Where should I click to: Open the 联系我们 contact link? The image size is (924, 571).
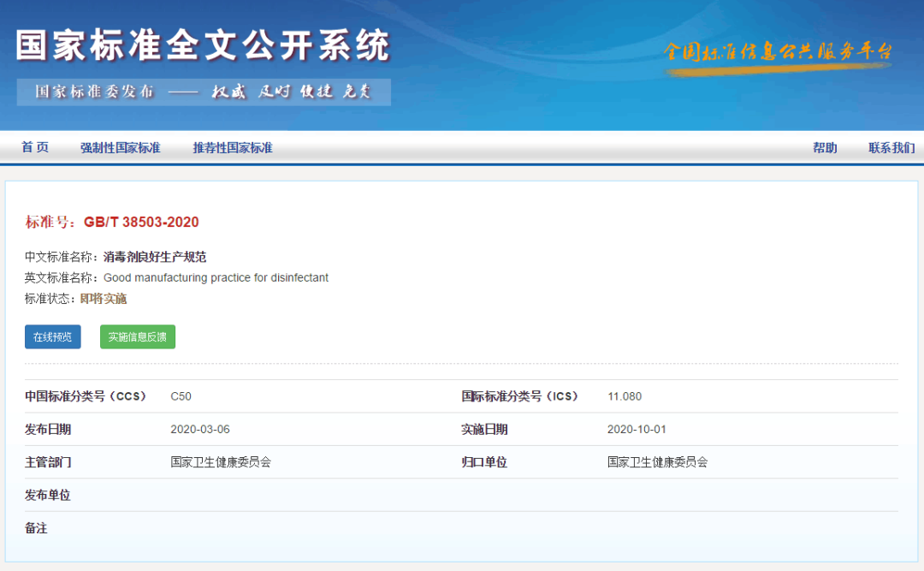(x=891, y=147)
